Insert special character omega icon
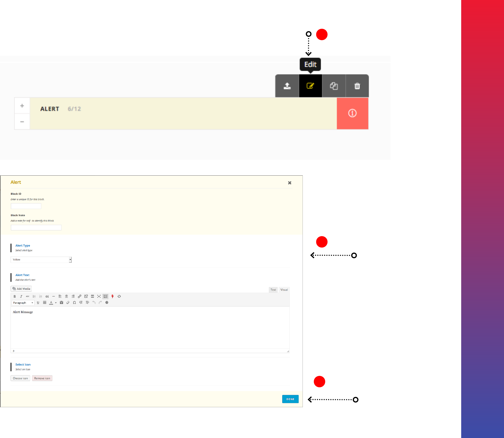Viewport: 504px width, 438px height. [74, 303]
